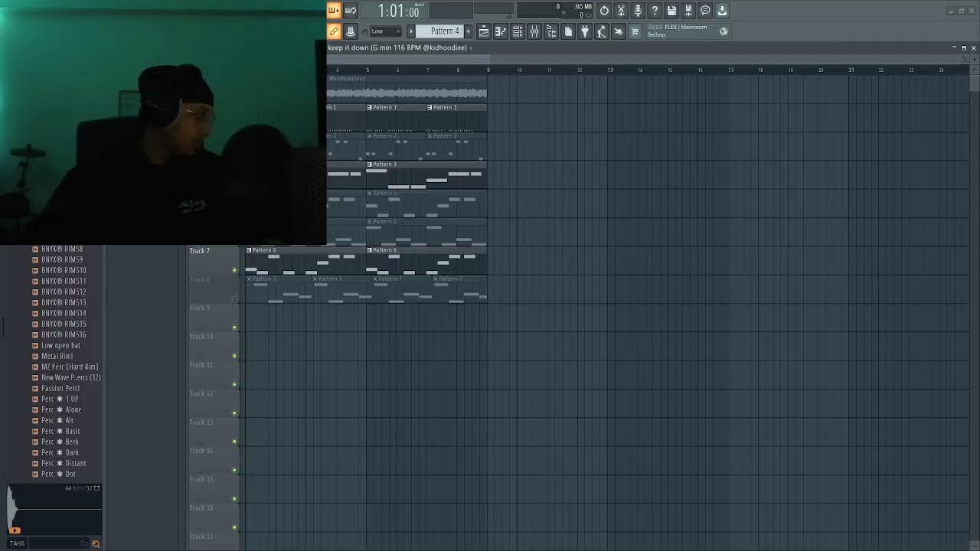Screen dimensions: 980x551
Task: Toggle the multilink chain icon
Action: 334,31
